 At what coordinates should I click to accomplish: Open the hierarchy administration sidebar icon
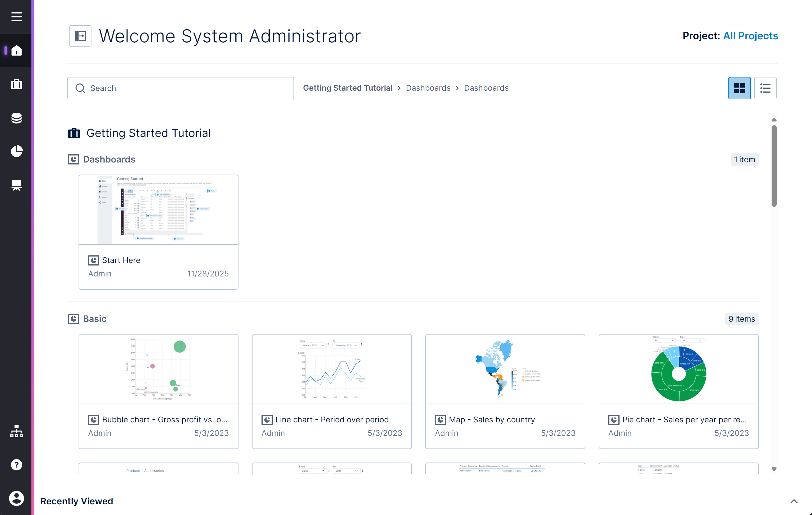[x=16, y=431]
